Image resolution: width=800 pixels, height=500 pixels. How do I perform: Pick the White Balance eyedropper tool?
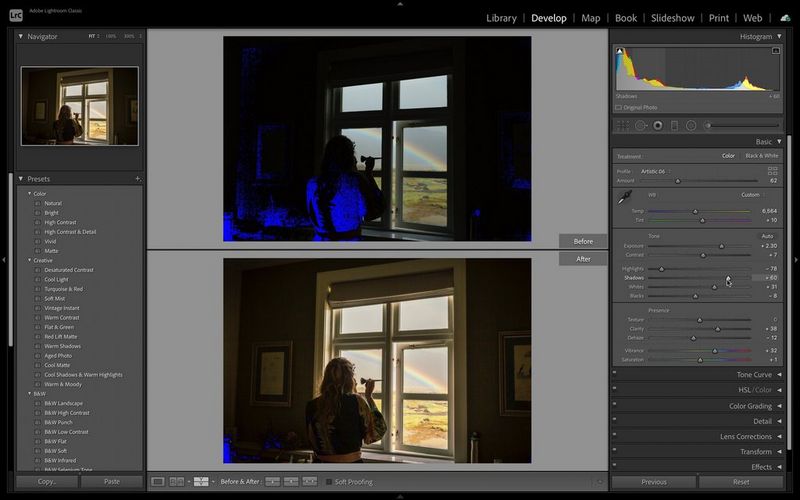(x=625, y=198)
